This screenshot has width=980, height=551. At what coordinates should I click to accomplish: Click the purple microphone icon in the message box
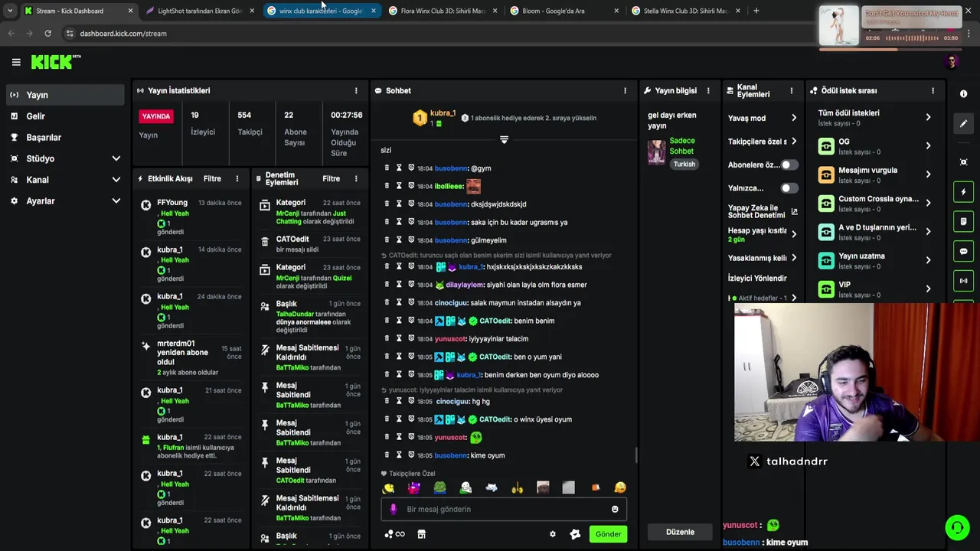394,509
